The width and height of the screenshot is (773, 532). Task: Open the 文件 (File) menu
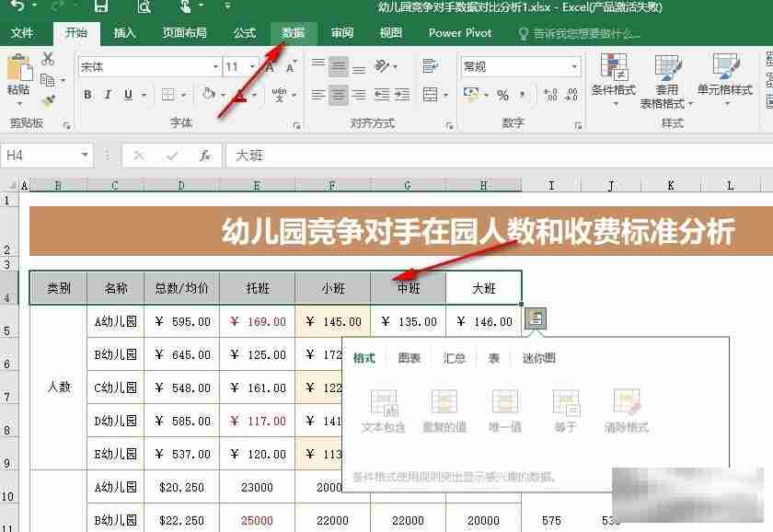click(22, 33)
